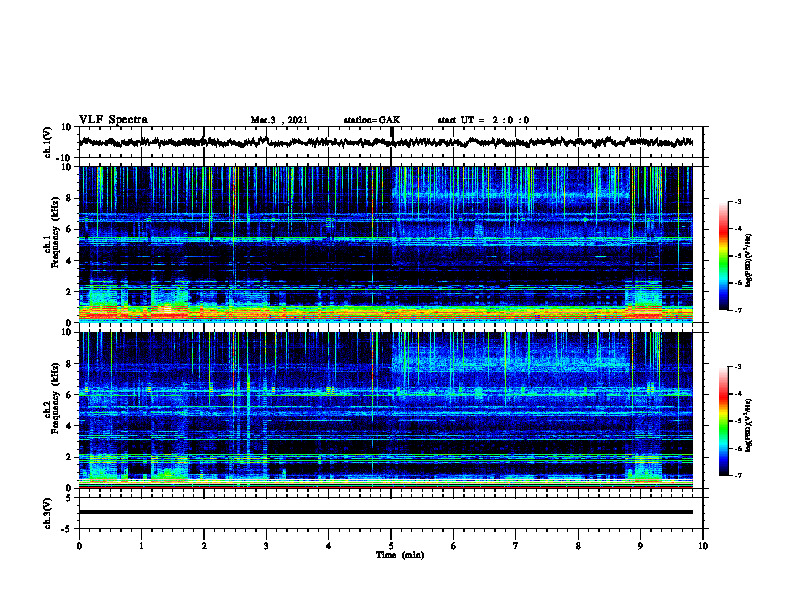Click the ch.3 black flat trace line
The height and width of the screenshot is (612, 792).
386,512
